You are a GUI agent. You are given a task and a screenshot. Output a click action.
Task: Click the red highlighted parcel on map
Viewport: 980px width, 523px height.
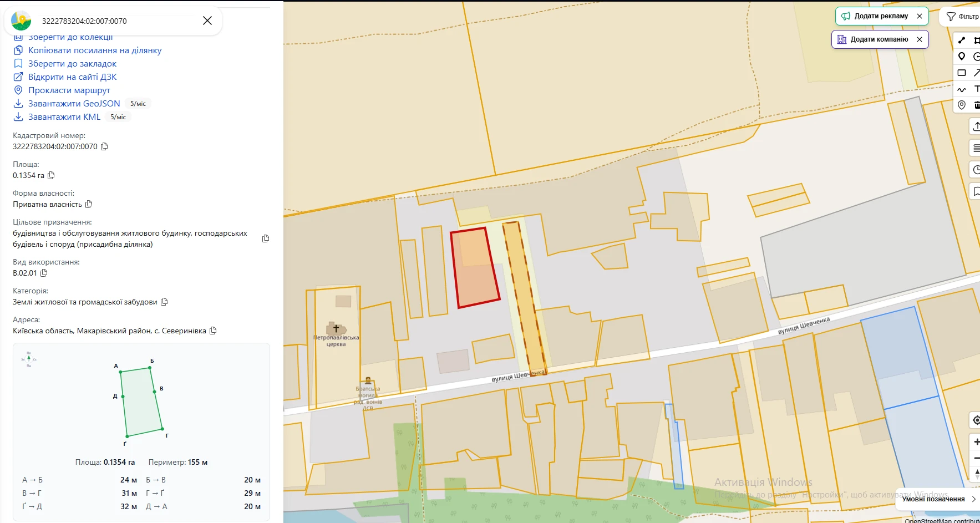coord(475,267)
